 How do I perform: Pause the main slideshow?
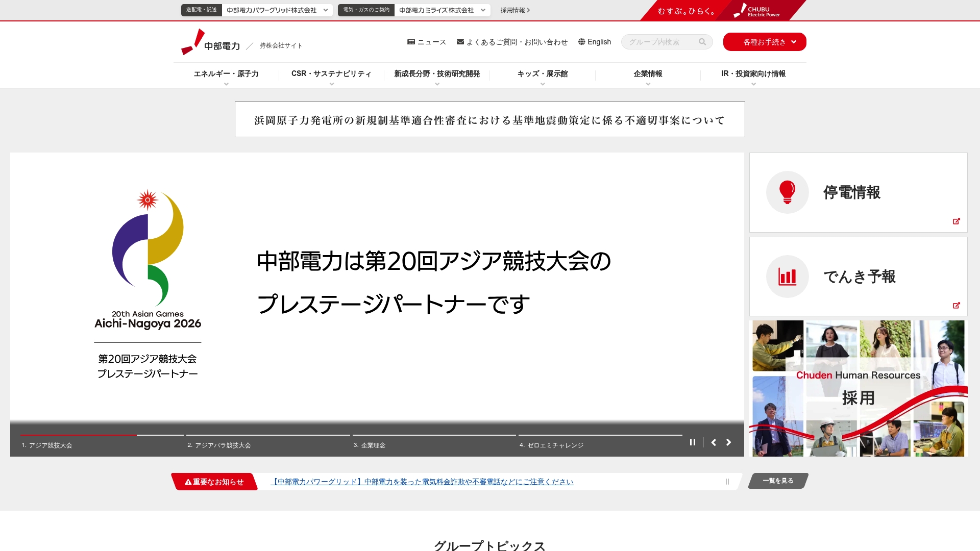pyautogui.click(x=693, y=442)
